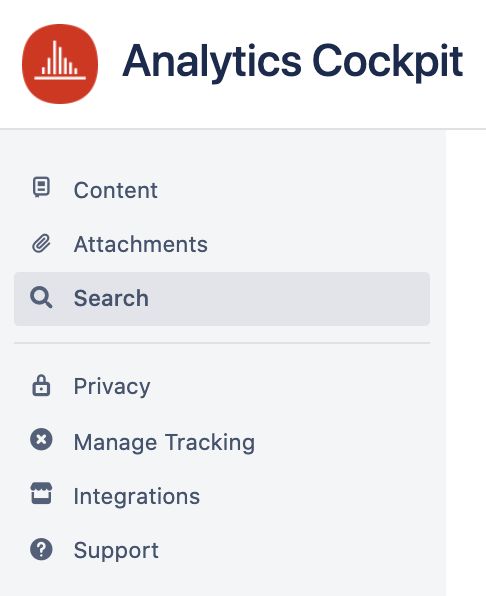Navigate to the Integrations page
This screenshot has height=596, width=486.
click(x=136, y=496)
